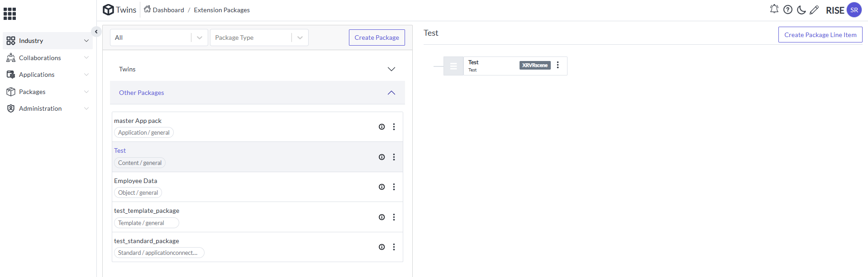868x277 pixels.
Task: Click the Application / general tag
Action: click(144, 133)
